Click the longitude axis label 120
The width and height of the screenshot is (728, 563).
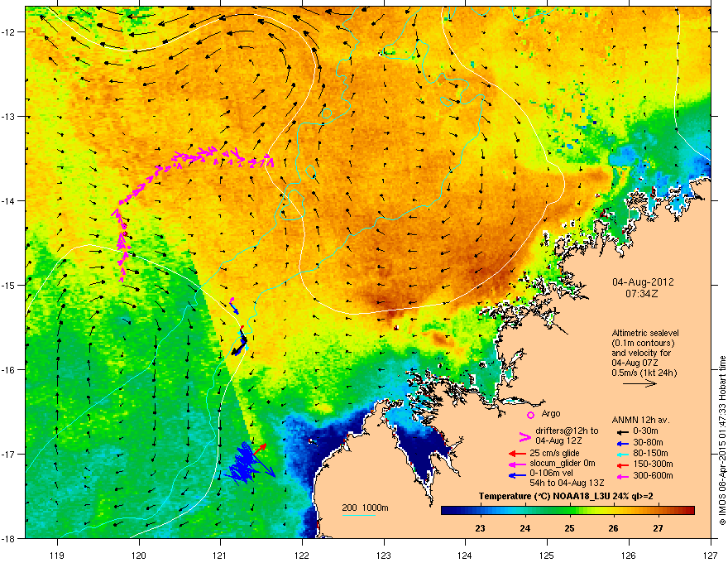coord(139,555)
